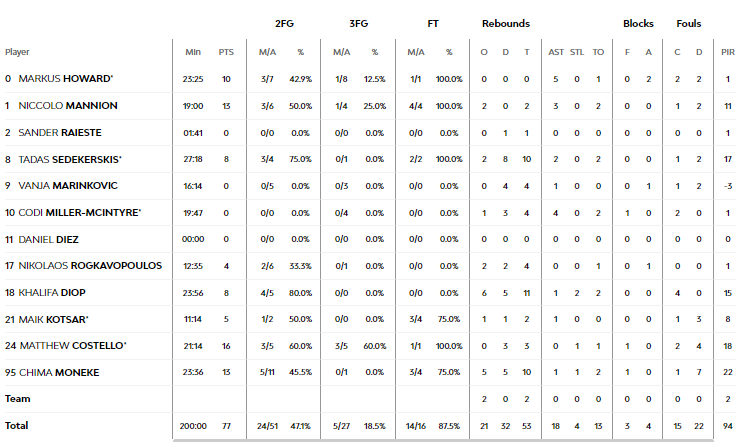
Task: Open Markus Howard's player profile
Action: click(65, 79)
